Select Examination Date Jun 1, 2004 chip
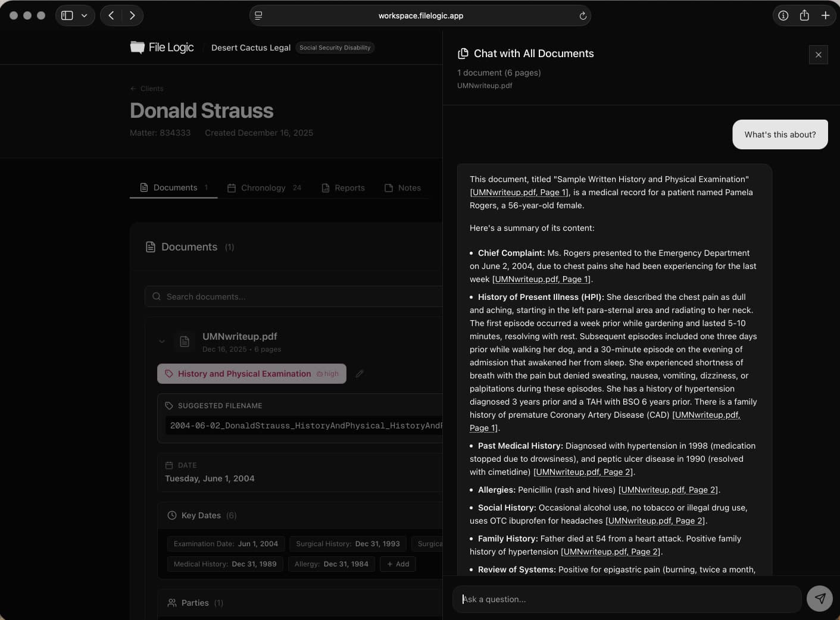The height and width of the screenshot is (620, 840). click(x=226, y=544)
